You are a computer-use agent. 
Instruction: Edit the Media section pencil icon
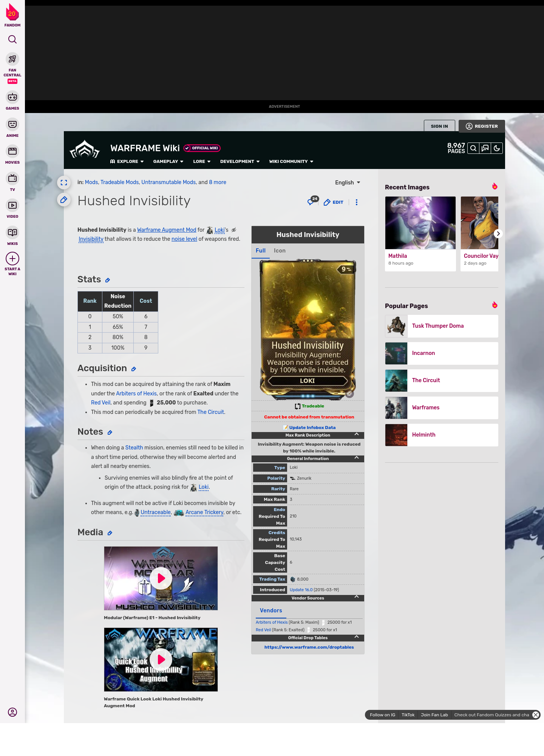pyautogui.click(x=110, y=533)
